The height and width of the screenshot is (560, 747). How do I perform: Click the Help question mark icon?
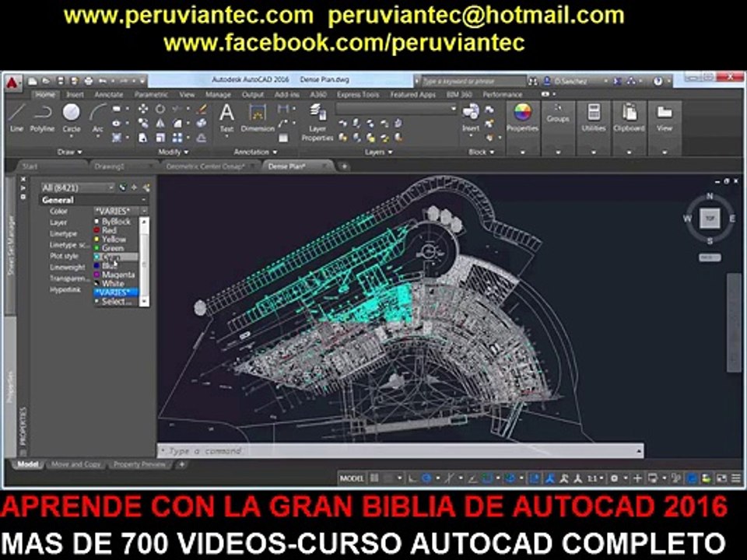(x=658, y=81)
